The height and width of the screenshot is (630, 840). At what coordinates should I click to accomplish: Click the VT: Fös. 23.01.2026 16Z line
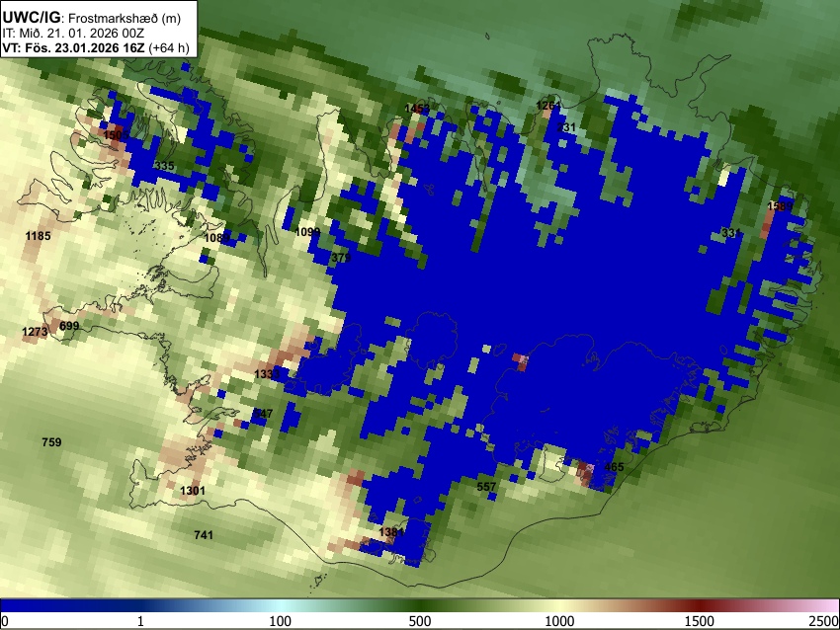pyautogui.click(x=96, y=47)
